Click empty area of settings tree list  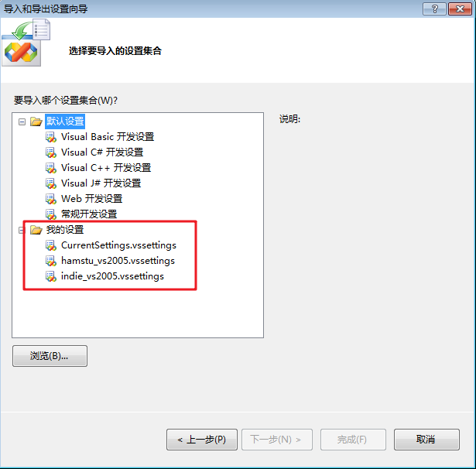click(x=138, y=313)
